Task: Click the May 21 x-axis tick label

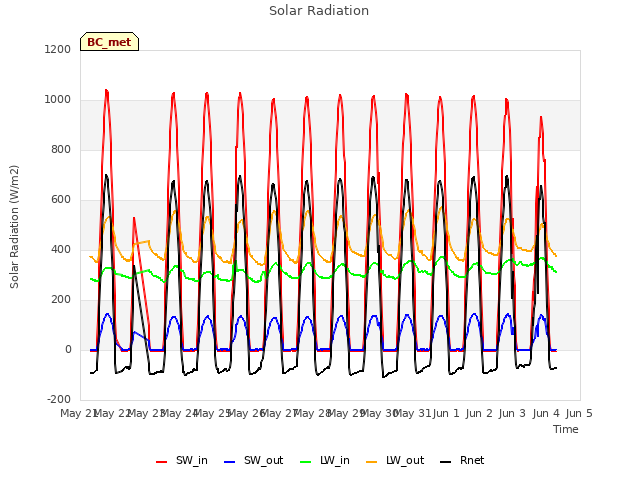Action: (x=78, y=413)
